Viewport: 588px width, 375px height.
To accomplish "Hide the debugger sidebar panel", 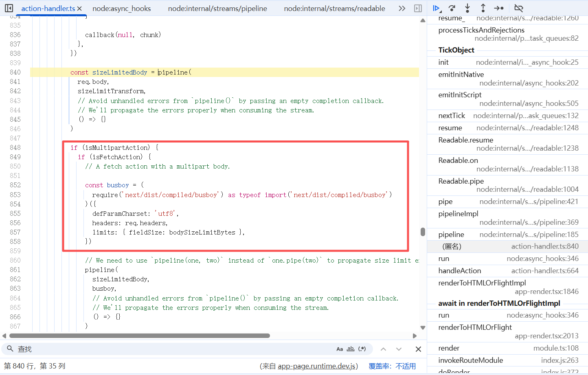I will click(x=418, y=8).
